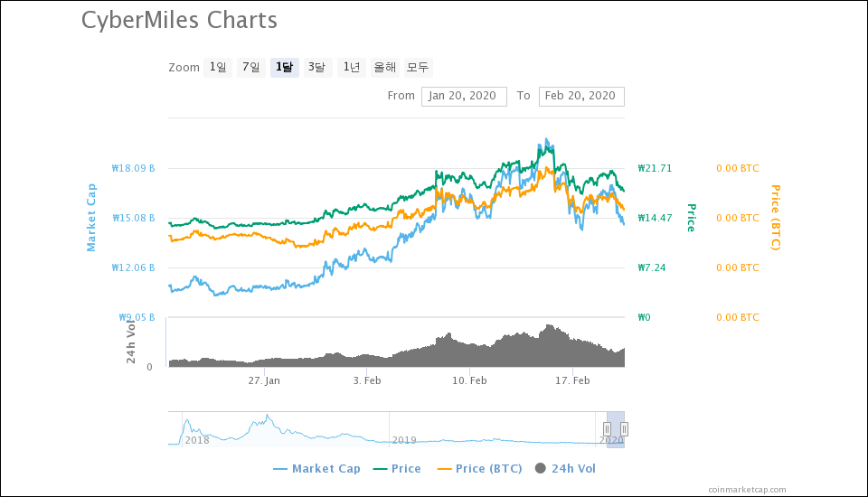The width and height of the screenshot is (868, 497).
Task: Select the 올해 zoom button
Action: point(385,68)
